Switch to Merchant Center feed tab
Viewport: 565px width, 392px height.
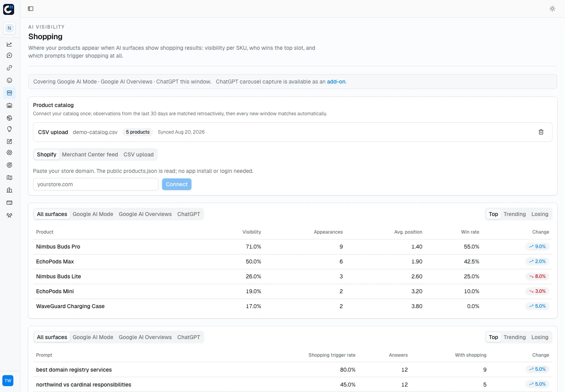click(x=90, y=154)
